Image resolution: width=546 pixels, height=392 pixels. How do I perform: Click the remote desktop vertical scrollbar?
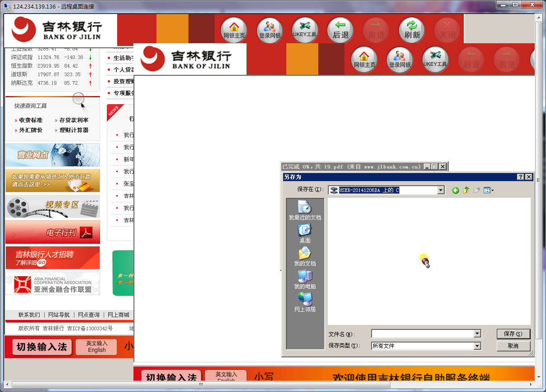539,180
